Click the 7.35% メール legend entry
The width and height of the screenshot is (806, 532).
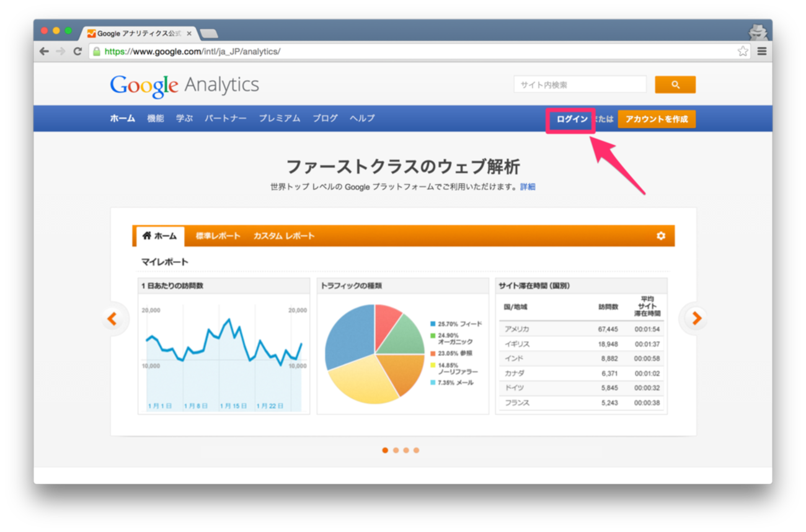pos(451,383)
